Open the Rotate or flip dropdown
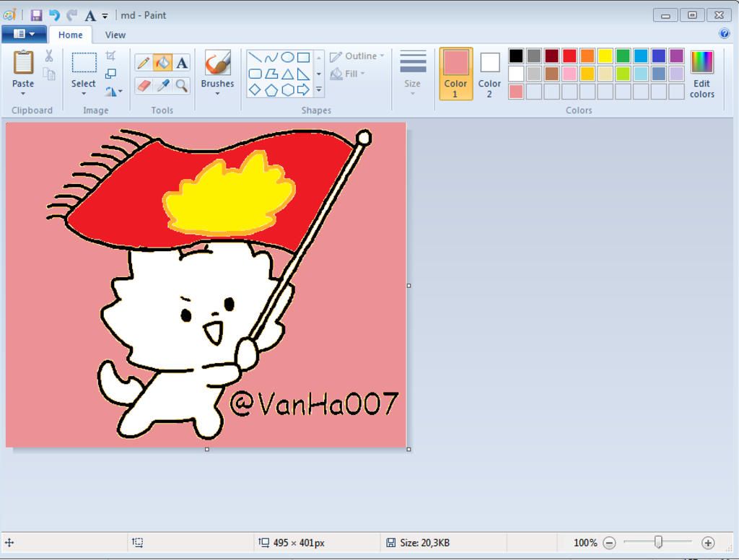Screen dimensions: 739x560 [x=113, y=92]
